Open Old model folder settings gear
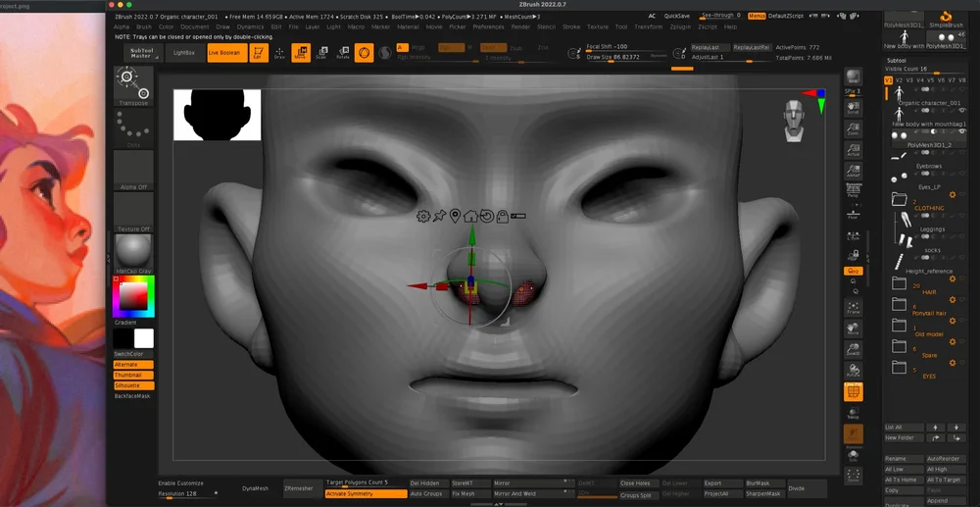Viewport: 980px width, 507px height. pos(953,321)
